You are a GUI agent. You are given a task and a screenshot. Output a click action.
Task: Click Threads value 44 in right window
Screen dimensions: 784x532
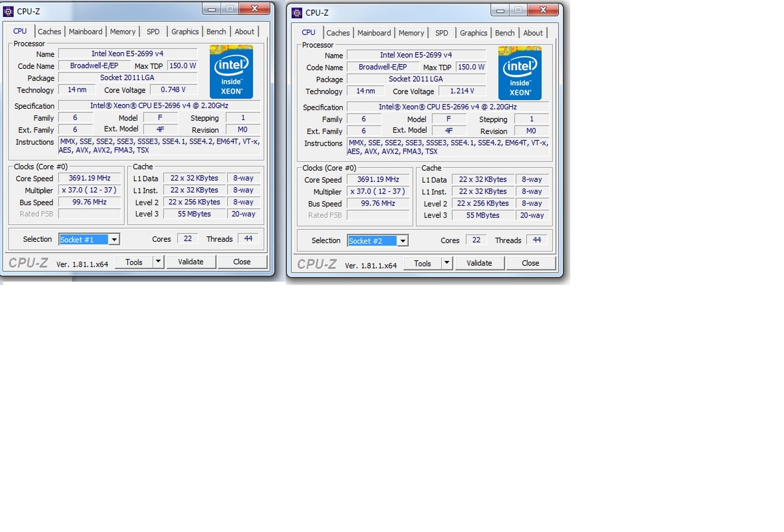coord(537,240)
